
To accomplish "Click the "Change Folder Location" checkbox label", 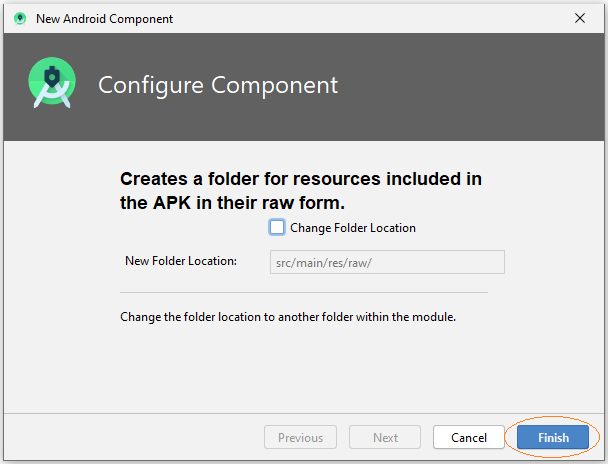I will [353, 228].
